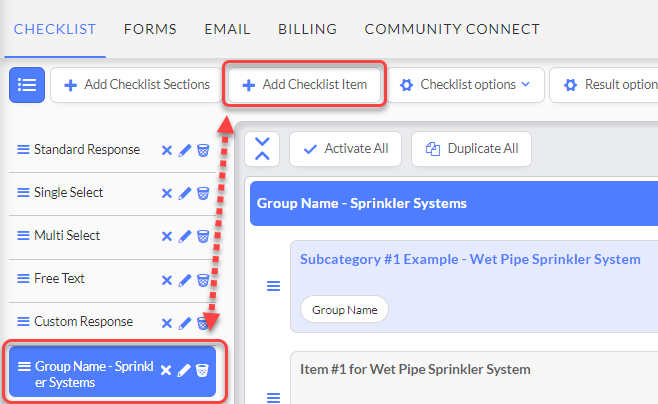The image size is (658, 404).
Task: Go to the COMMUNITY CONNECT tab
Action: [452, 29]
